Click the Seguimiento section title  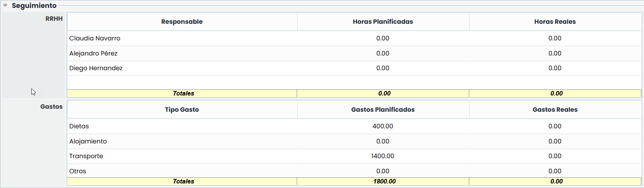coord(34,6)
